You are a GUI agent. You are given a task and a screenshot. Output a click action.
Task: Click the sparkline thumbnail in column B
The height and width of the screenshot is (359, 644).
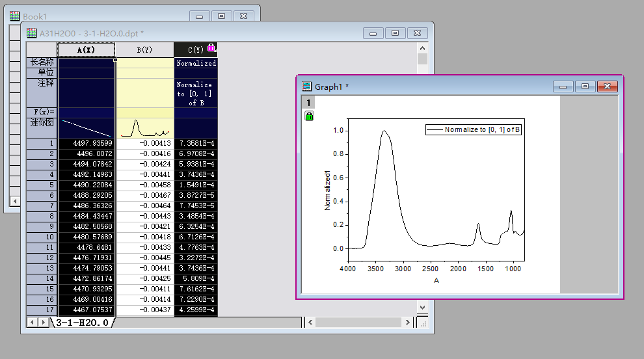pyautogui.click(x=144, y=127)
